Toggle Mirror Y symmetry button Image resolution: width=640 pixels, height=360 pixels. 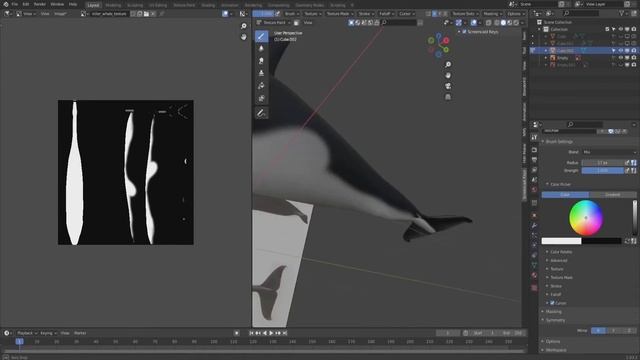coord(613,330)
